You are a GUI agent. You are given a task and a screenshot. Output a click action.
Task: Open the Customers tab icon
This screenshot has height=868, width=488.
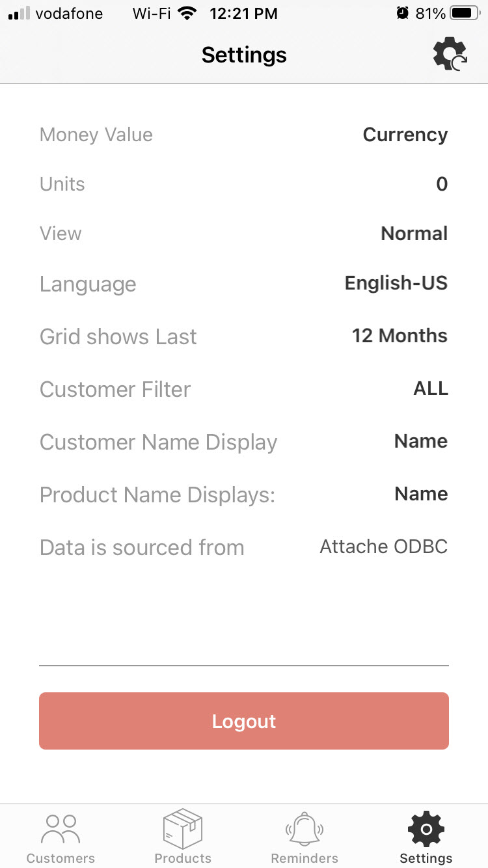[61, 830]
